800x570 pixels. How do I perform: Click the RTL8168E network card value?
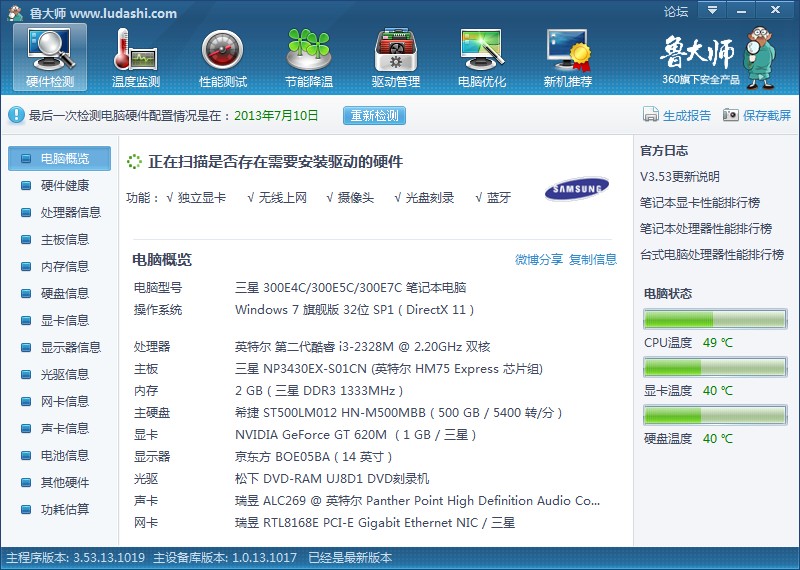[375, 523]
